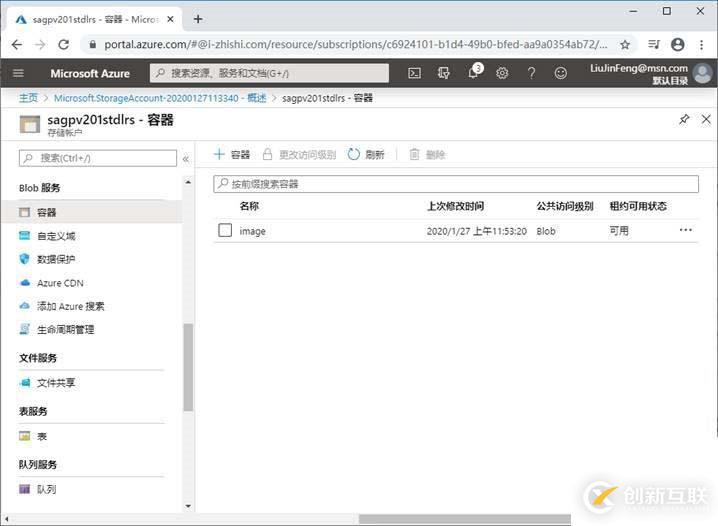Close the sagpv201stdlrs browser tab
718x526 pixels.
click(x=170, y=19)
